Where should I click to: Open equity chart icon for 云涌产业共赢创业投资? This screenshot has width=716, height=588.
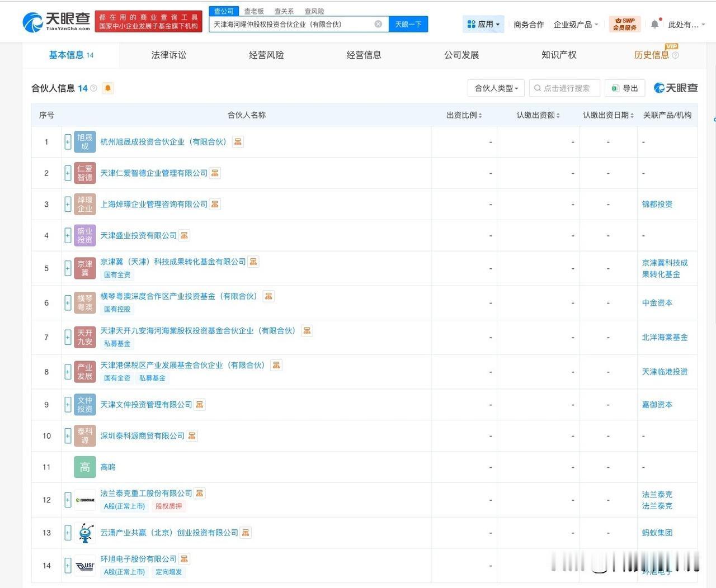coord(246,533)
